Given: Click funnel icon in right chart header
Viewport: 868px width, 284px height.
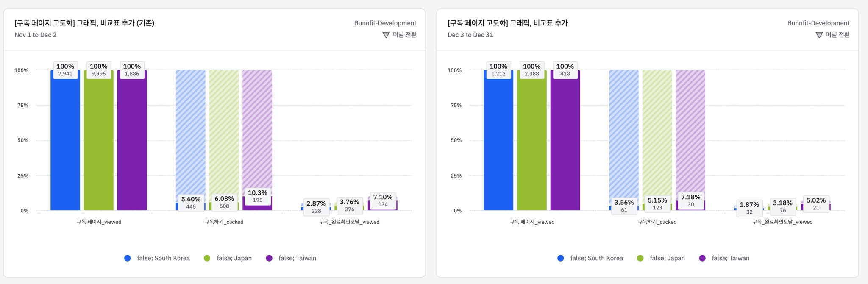Looking at the screenshot, I should 819,35.
